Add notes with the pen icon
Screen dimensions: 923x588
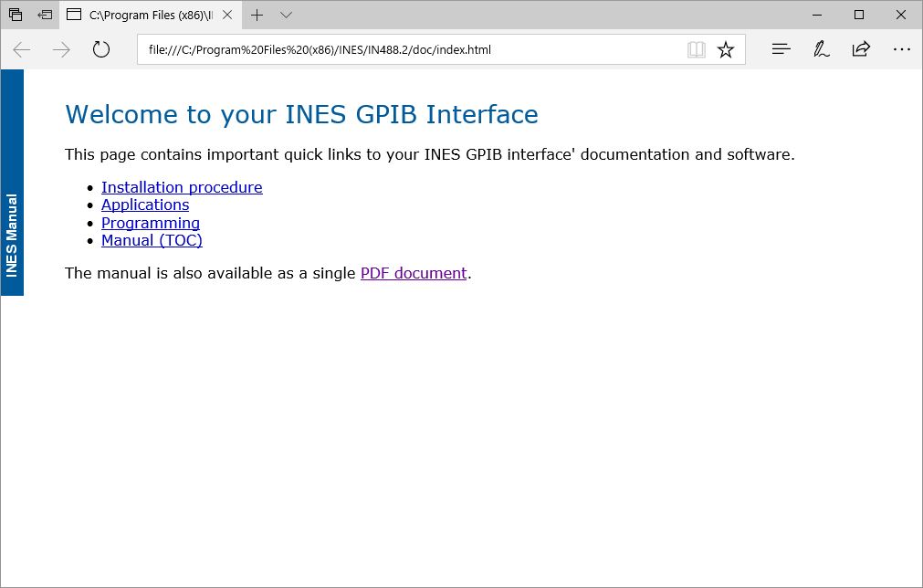click(x=821, y=49)
